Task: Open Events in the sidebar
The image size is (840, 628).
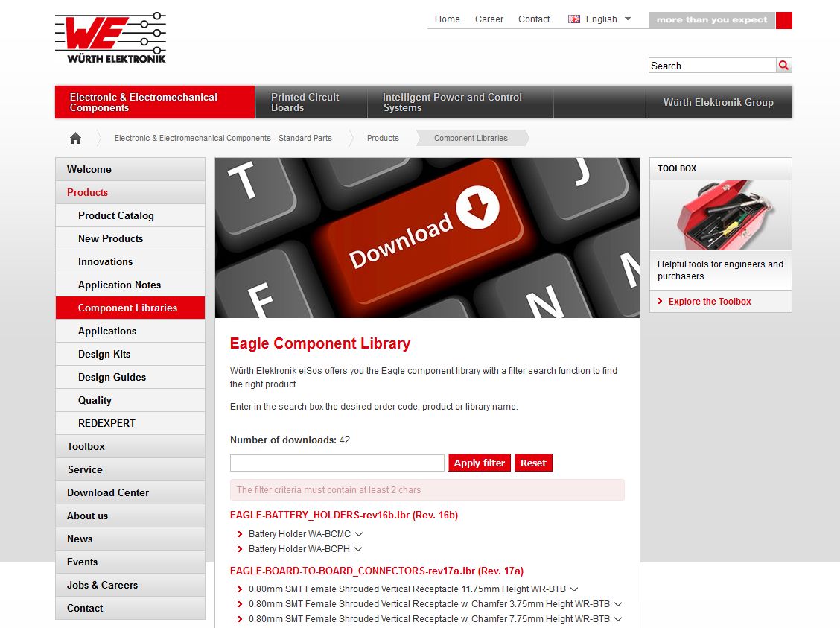Action: pyautogui.click(x=130, y=562)
